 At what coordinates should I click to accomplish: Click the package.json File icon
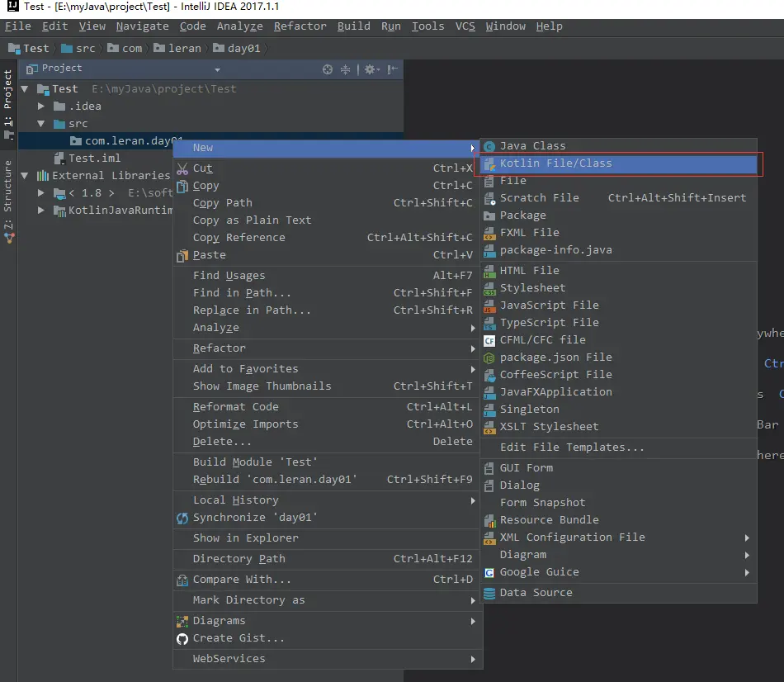489,358
